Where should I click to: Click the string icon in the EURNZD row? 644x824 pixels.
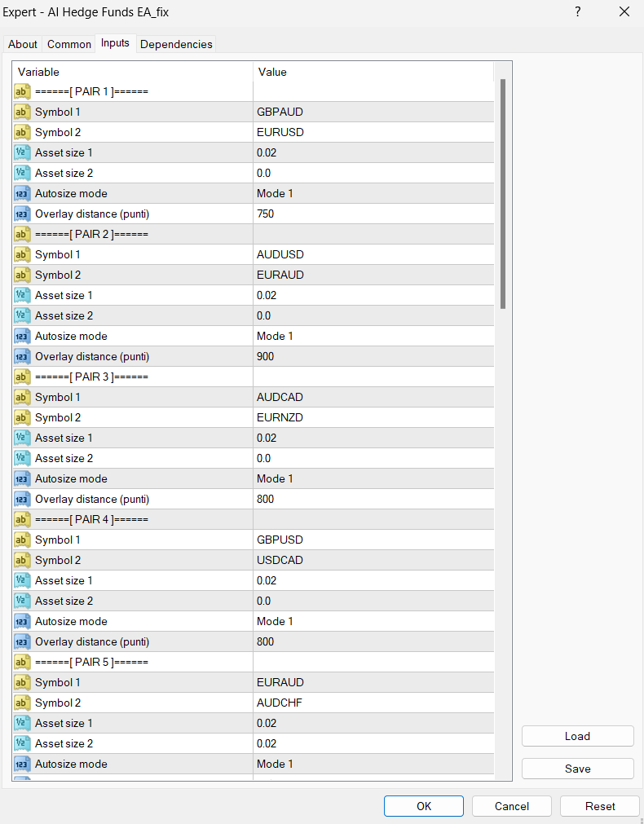[x=23, y=417]
